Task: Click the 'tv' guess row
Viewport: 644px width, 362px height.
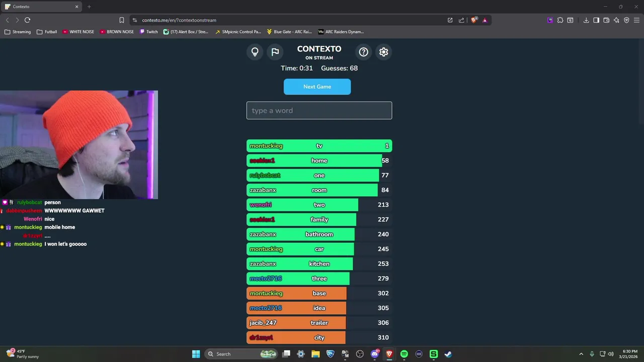Action: pos(319,146)
